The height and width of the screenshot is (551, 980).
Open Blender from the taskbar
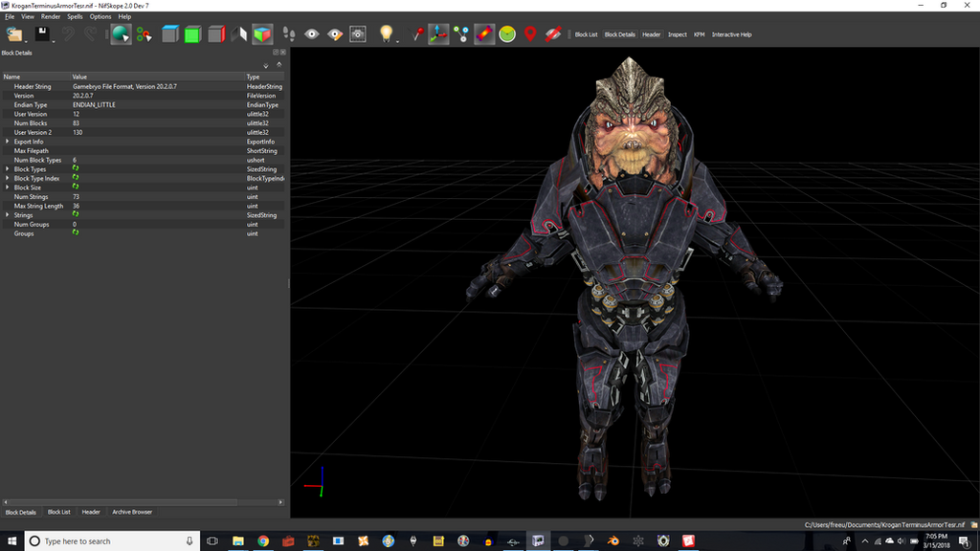point(613,541)
